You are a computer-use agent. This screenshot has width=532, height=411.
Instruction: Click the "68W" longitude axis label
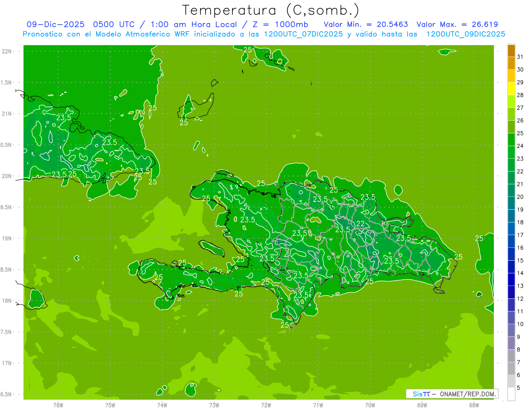(x=474, y=405)
